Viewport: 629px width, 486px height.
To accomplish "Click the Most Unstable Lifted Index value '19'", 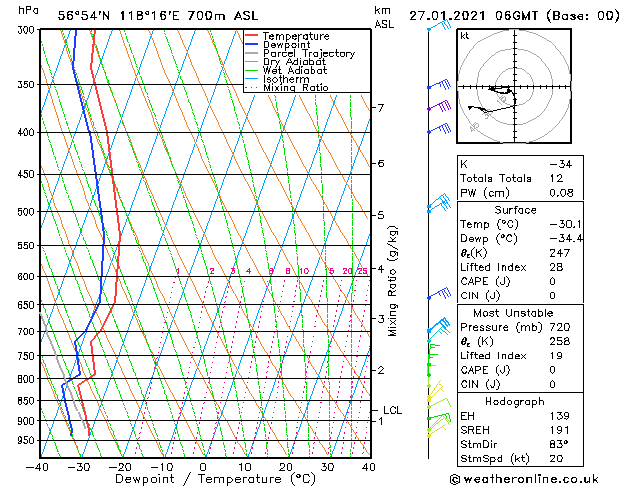I will (556, 356).
